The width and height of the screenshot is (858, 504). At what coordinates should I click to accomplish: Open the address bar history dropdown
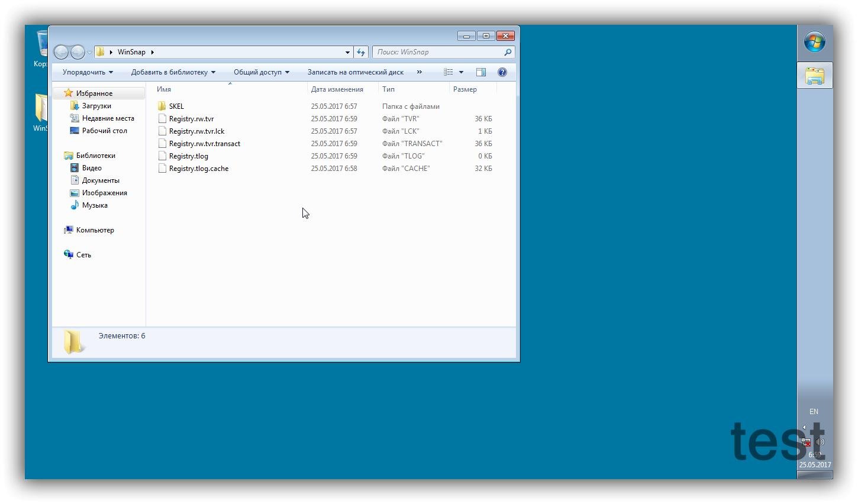[347, 52]
